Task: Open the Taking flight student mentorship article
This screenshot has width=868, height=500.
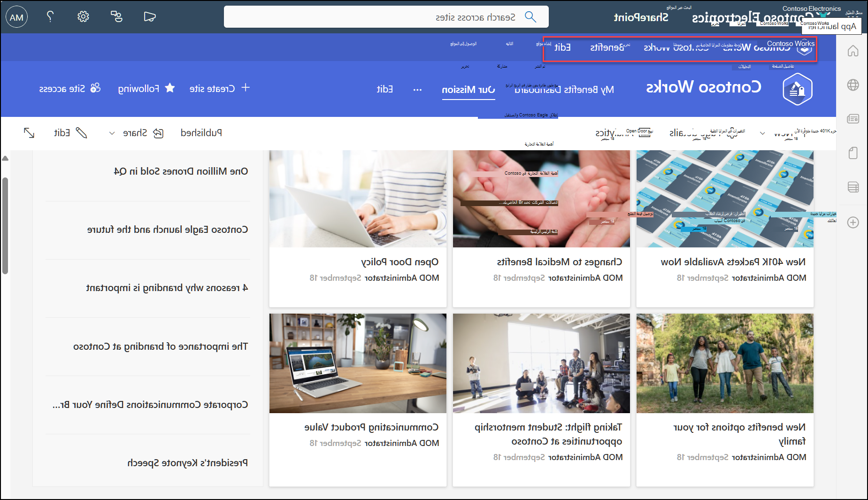Action: (x=548, y=434)
